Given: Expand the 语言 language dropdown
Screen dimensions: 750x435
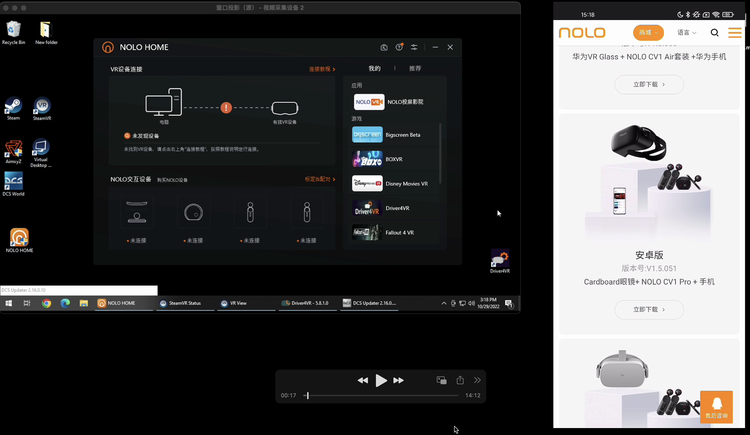Looking at the screenshot, I should pyautogui.click(x=687, y=33).
